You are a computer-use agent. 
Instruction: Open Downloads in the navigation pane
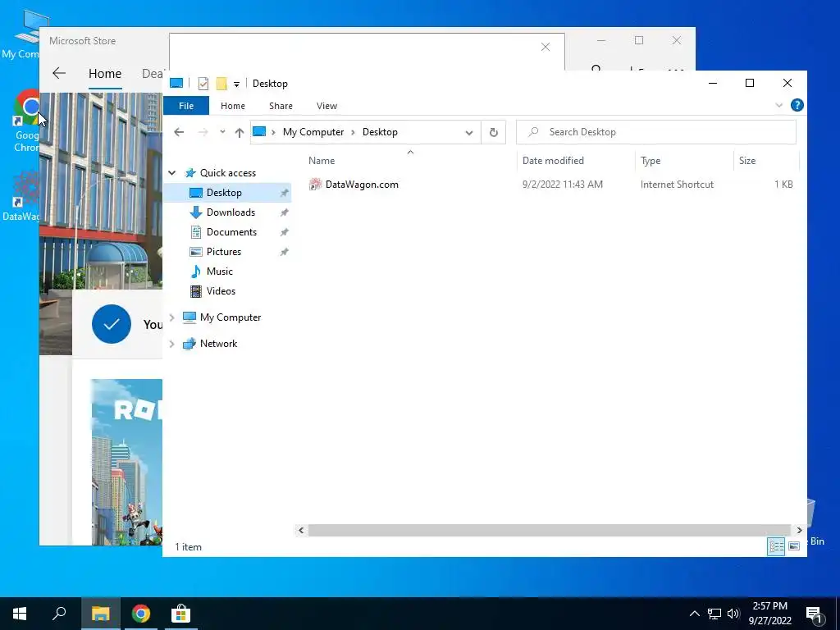[231, 212]
